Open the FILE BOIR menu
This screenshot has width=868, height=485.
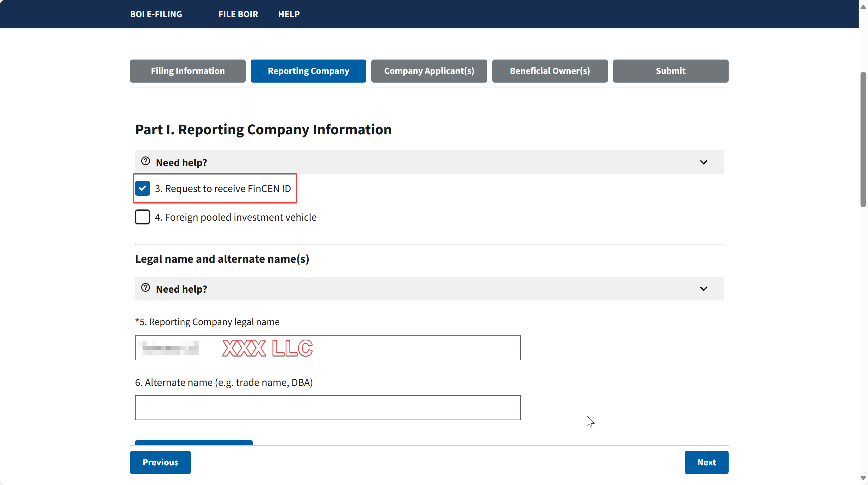tap(238, 14)
